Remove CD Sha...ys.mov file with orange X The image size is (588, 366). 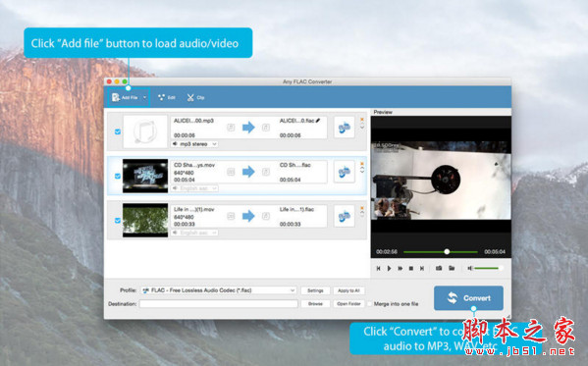click(362, 164)
